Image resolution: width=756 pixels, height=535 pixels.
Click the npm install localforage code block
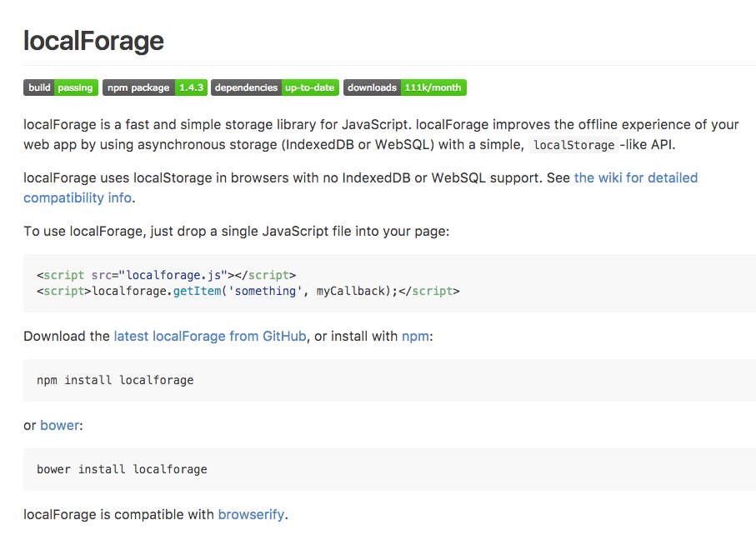389,380
